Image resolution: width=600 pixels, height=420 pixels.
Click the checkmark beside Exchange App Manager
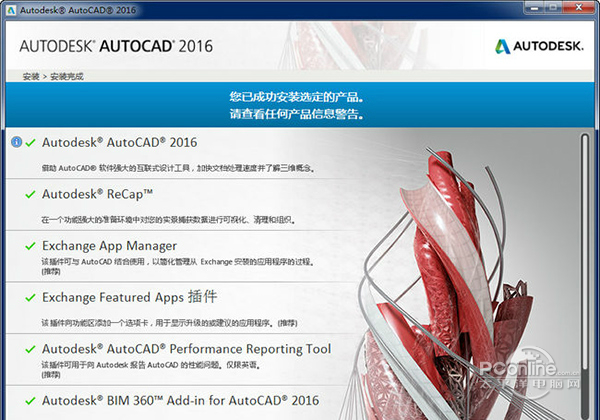coord(30,246)
